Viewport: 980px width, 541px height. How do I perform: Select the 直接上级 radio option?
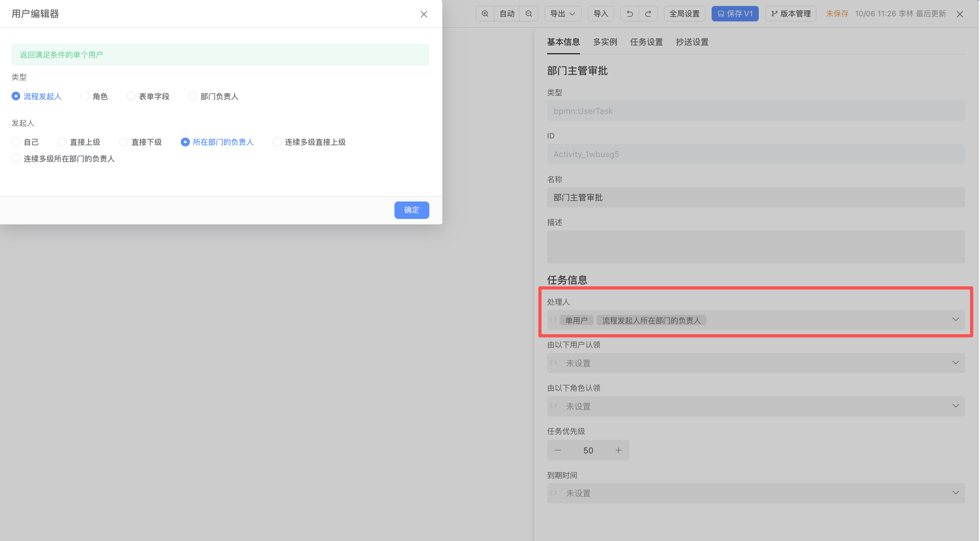point(62,142)
